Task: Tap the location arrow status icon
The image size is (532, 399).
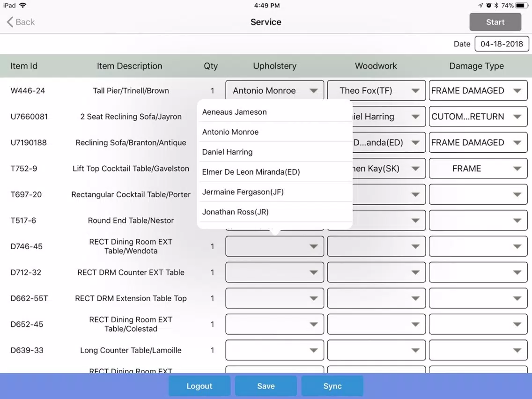Action: (x=480, y=6)
